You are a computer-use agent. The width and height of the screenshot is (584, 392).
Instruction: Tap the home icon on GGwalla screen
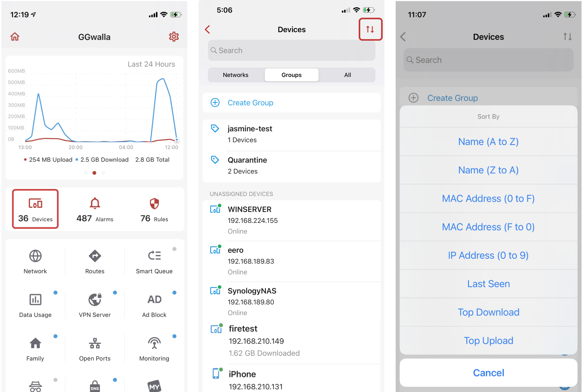click(15, 37)
